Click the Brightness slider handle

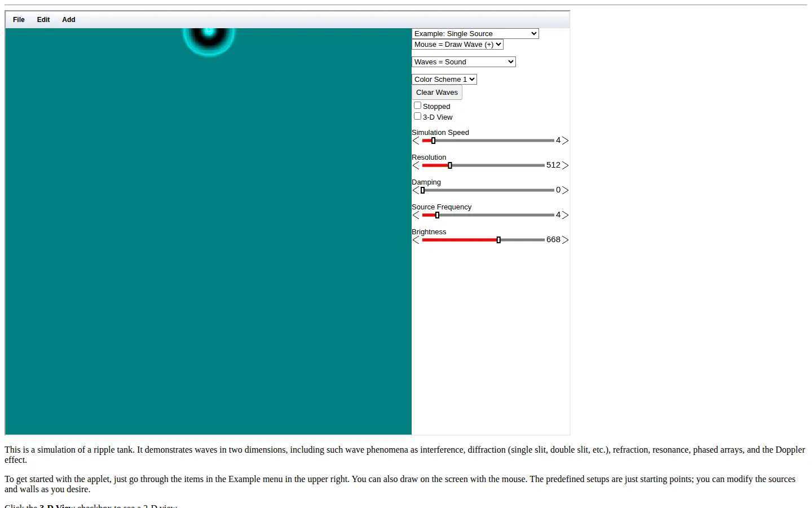click(x=498, y=240)
